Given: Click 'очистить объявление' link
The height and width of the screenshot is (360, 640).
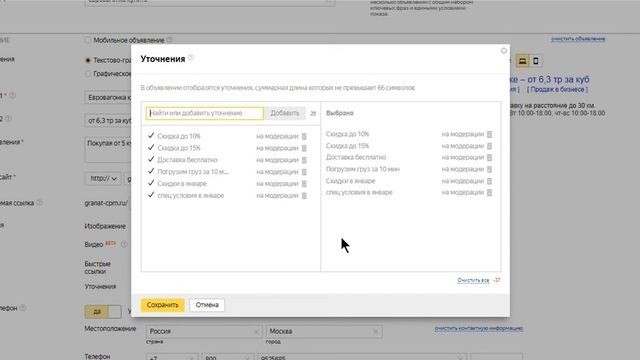Looking at the screenshot, I should tap(578, 39).
